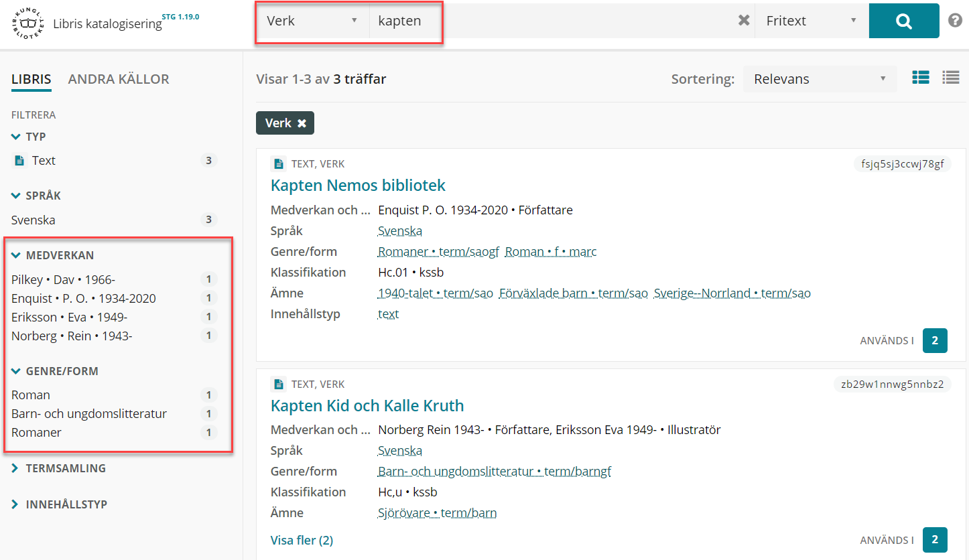Click the Hc.01 kssb classification value
The height and width of the screenshot is (560, 969).
click(411, 273)
